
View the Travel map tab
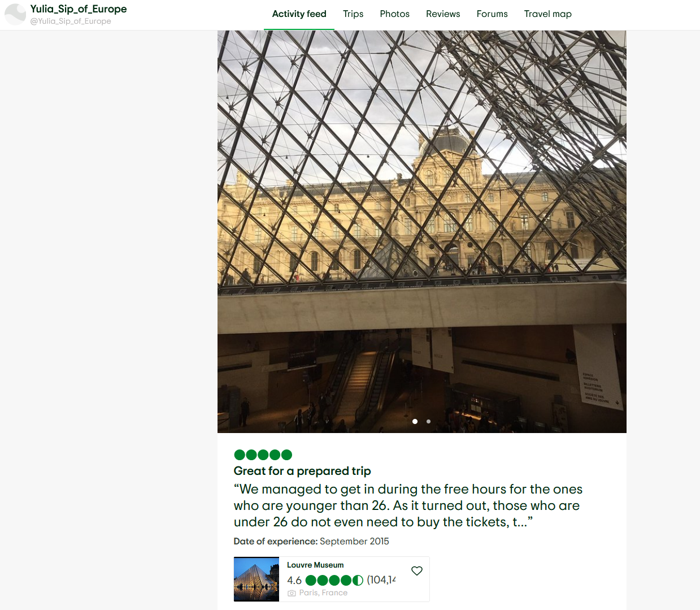click(x=547, y=14)
